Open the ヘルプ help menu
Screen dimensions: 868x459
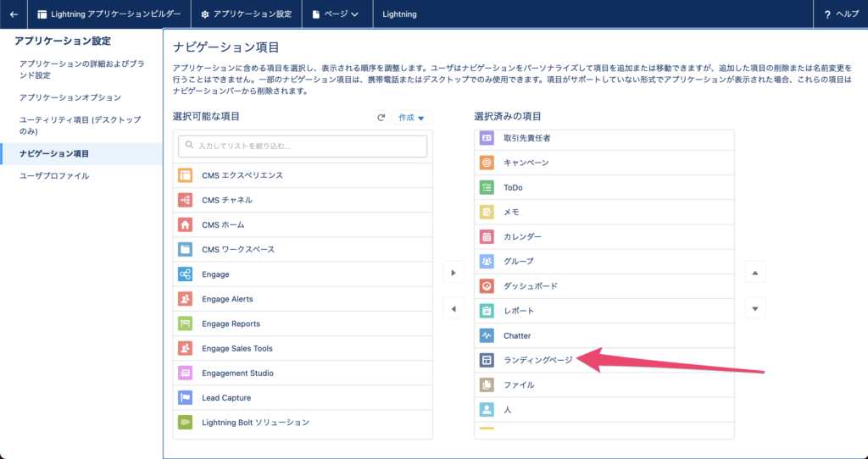(842, 14)
